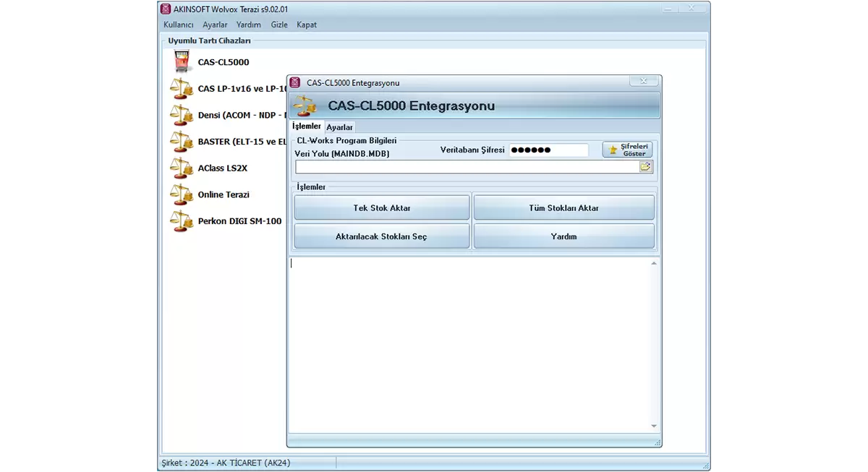This screenshot has width=868, height=472.
Task: Select the İşlemler tab
Action: [306, 126]
